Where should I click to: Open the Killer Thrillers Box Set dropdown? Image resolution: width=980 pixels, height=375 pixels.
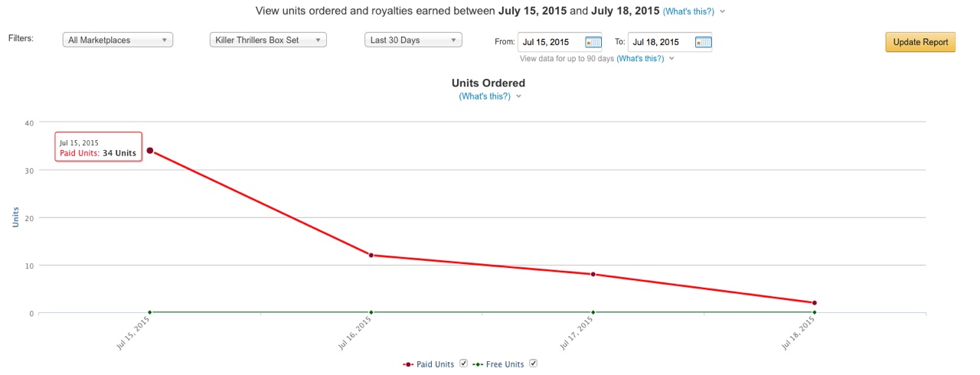pos(267,41)
